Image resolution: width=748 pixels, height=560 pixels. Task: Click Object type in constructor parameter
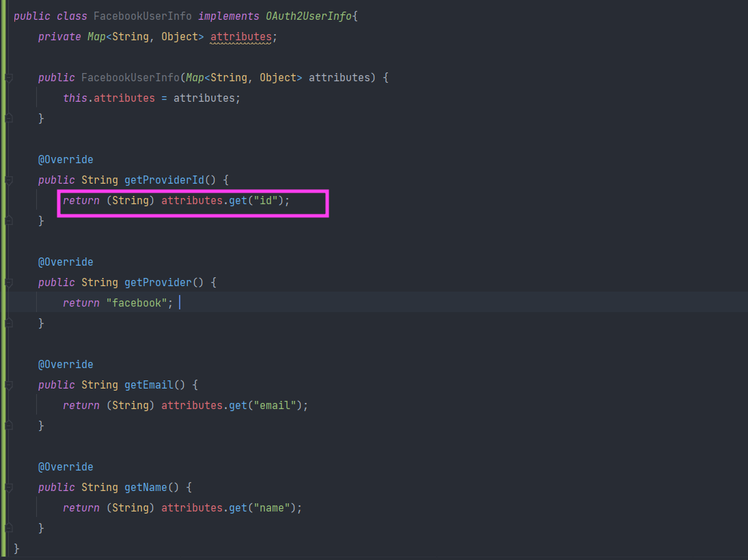pyautogui.click(x=277, y=78)
